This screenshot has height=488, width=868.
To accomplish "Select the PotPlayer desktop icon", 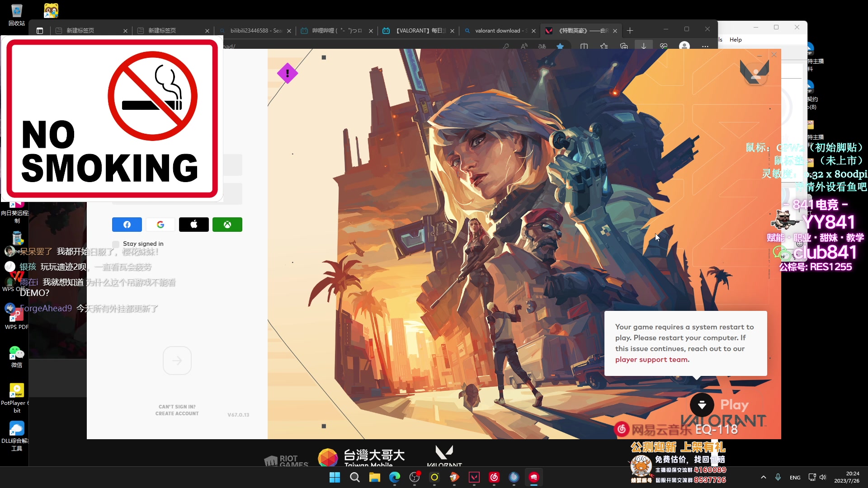I will (x=17, y=399).
